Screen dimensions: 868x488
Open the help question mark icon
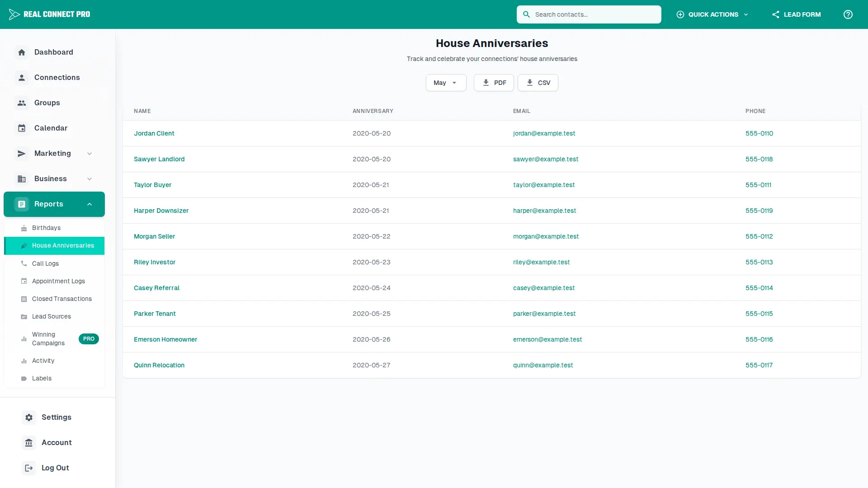click(x=848, y=14)
